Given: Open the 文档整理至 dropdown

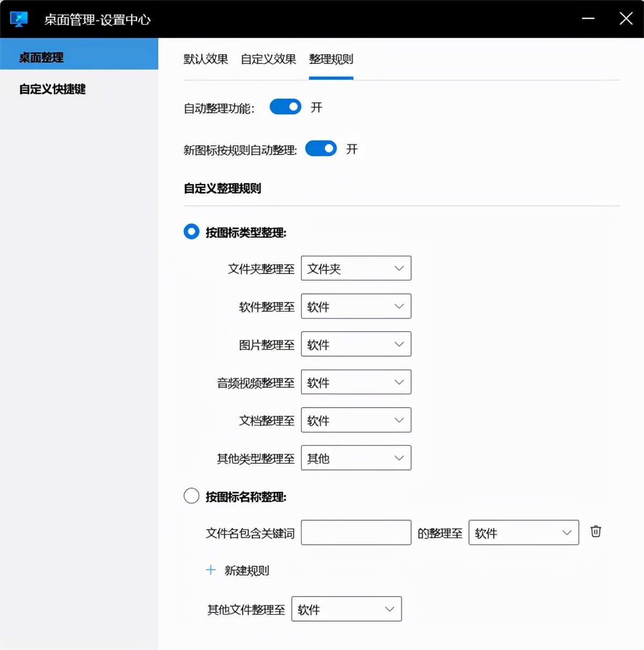Looking at the screenshot, I should [x=356, y=420].
